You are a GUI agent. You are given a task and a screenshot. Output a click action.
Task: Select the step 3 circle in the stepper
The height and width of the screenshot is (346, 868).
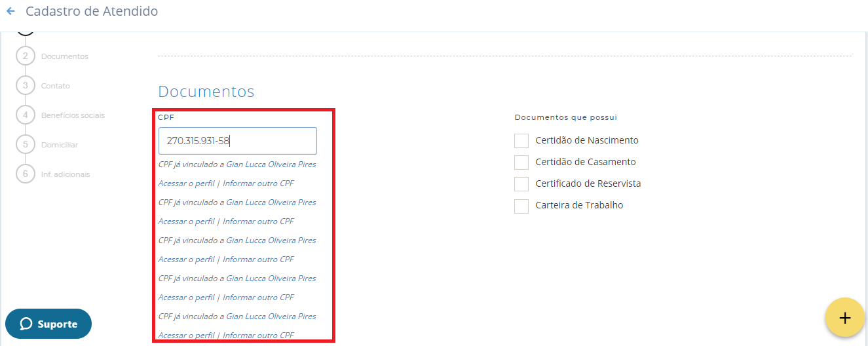pyautogui.click(x=26, y=86)
